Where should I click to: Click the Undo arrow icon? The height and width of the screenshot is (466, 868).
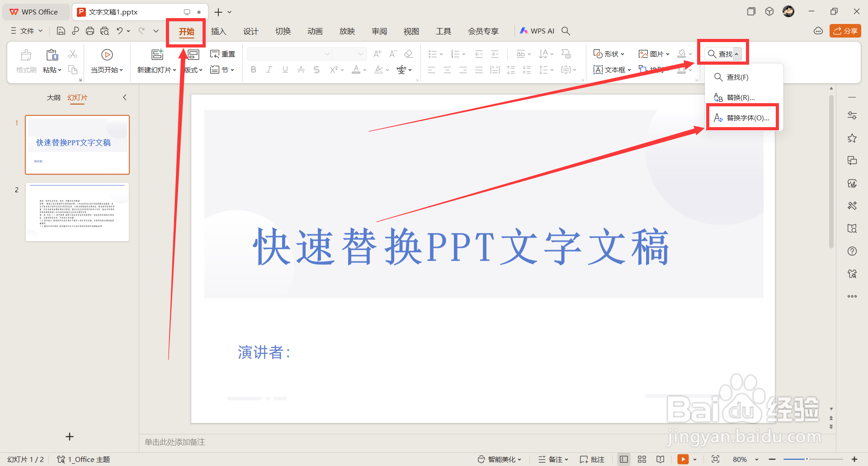[119, 31]
